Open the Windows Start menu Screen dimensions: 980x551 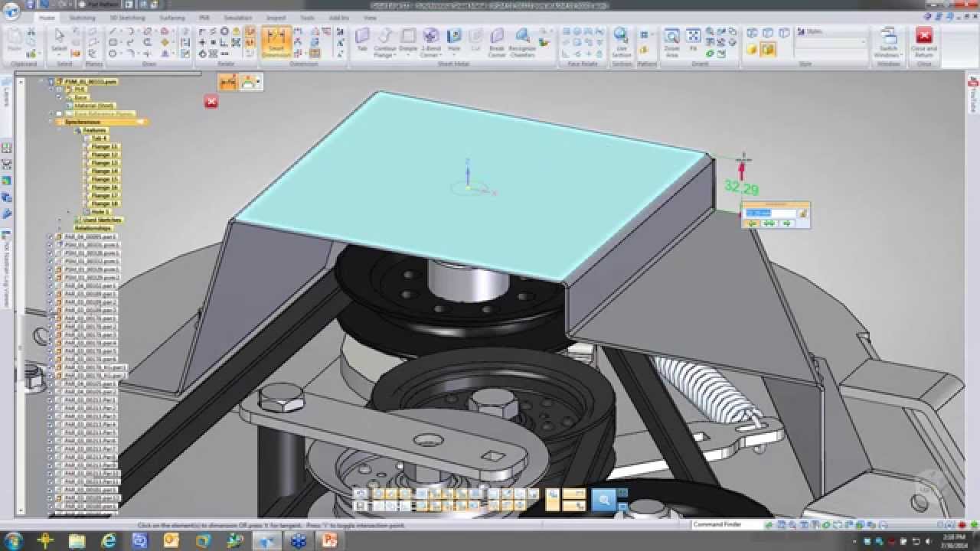tap(13, 540)
